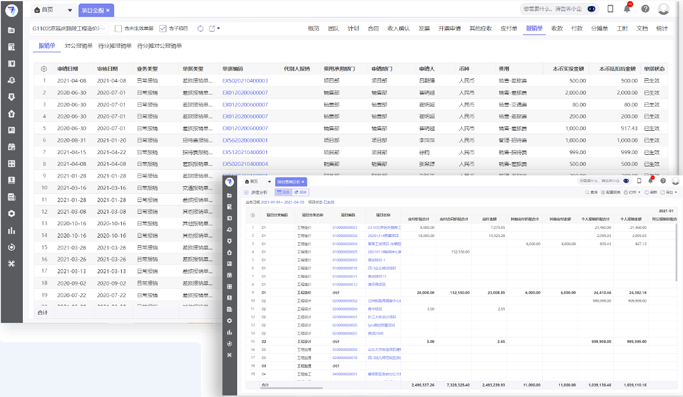The image size is (683, 397).
Task: Click the app logo in front window's corner
Action: coord(230,182)
